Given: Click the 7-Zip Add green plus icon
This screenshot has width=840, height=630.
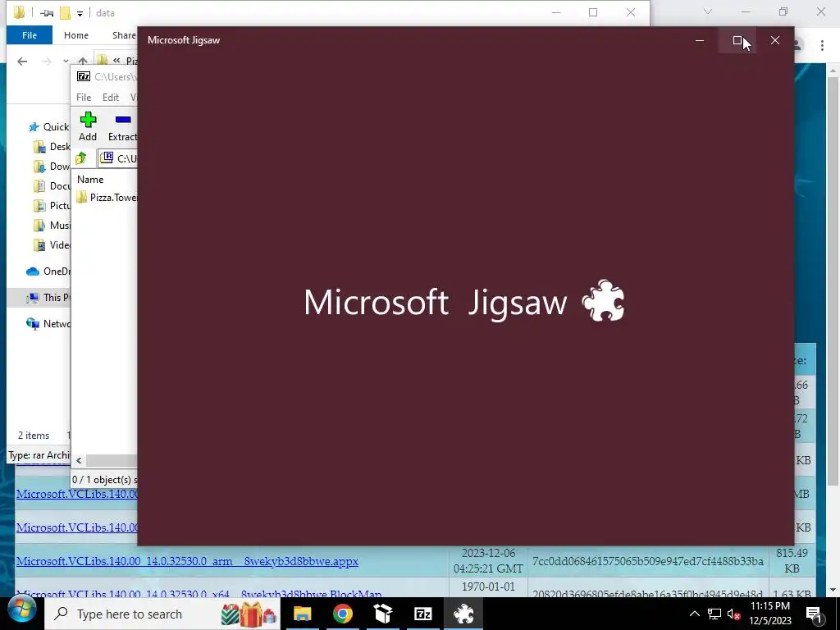Looking at the screenshot, I should (x=88, y=120).
